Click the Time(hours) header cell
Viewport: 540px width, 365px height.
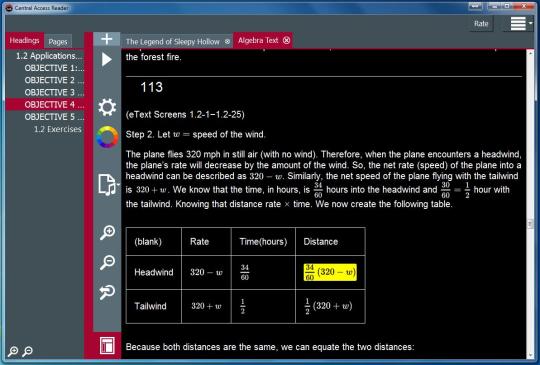coord(263,241)
